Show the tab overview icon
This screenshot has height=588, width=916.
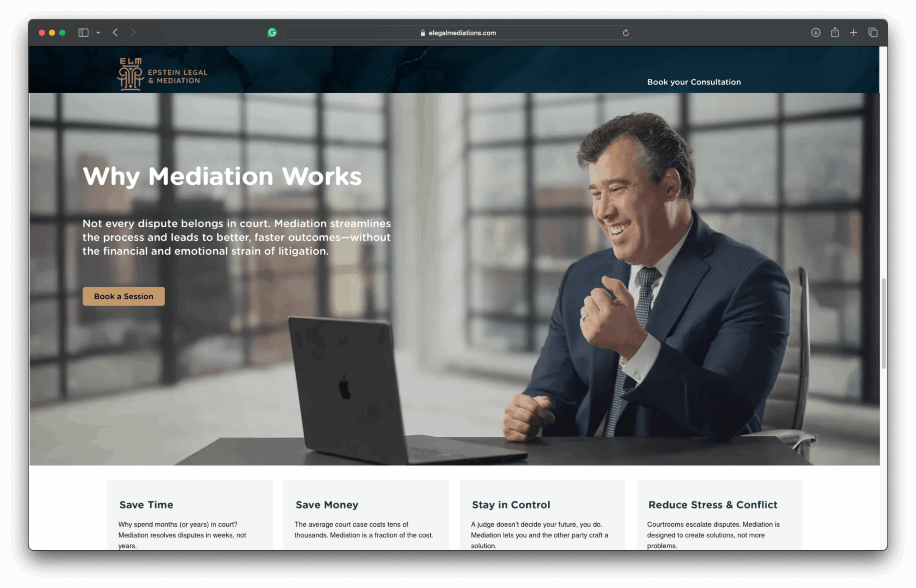tap(873, 33)
